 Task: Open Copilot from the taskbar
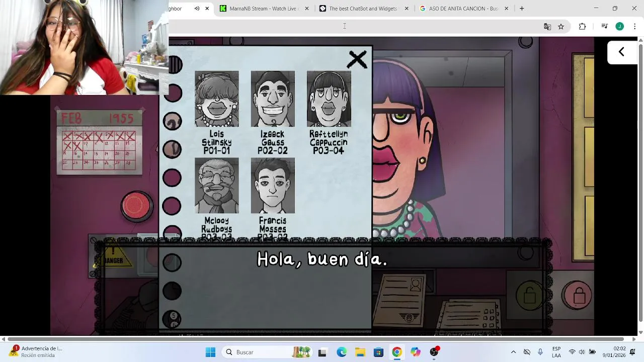coord(416,352)
